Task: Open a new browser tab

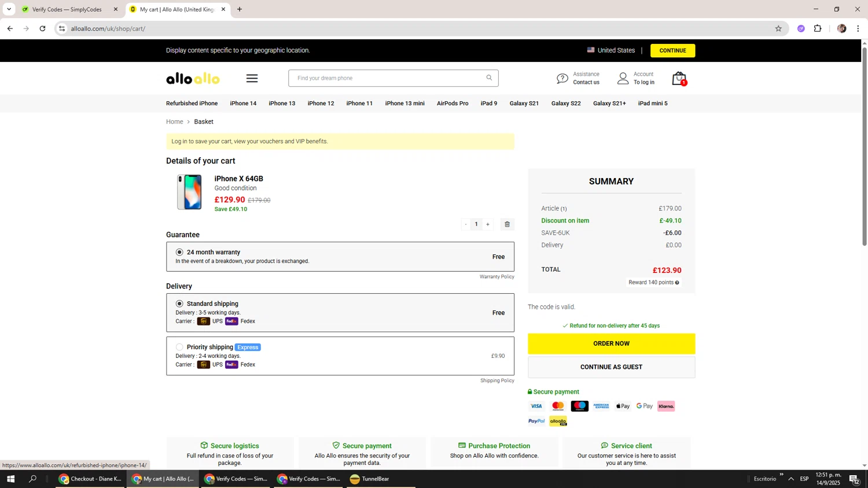Action: [x=240, y=9]
